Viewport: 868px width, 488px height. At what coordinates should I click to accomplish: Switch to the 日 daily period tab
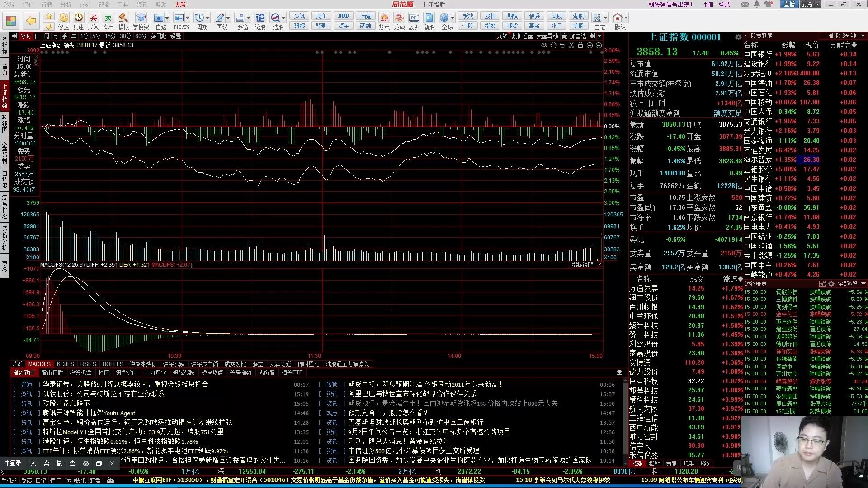point(37,36)
